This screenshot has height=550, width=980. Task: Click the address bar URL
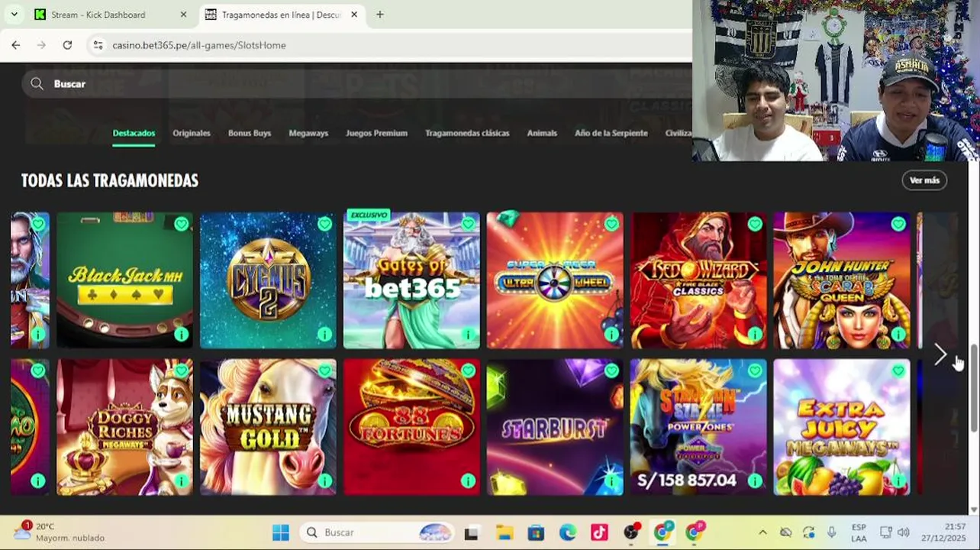pos(199,45)
